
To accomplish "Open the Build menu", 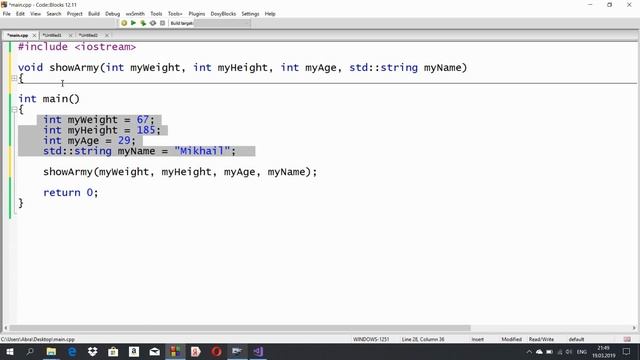I will pos(94,14).
